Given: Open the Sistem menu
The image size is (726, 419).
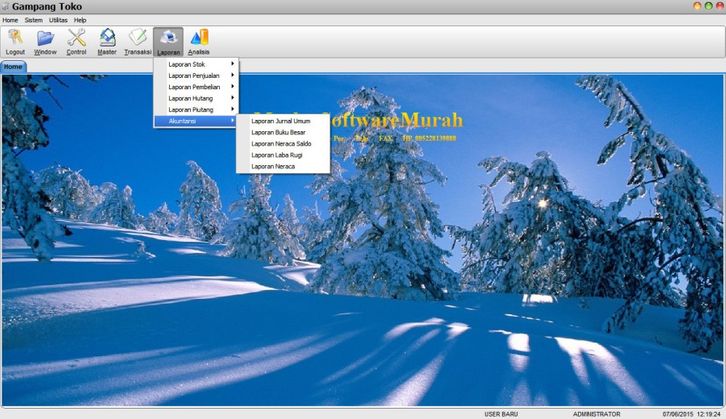Looking at the screenshot, I should pos(34,20).
